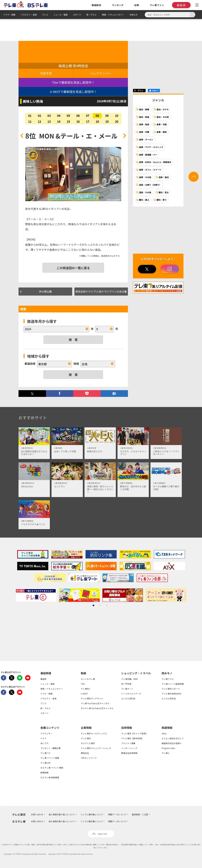202x868 pixels.
Task: Follow on Instagram in the 公式SNS box
Action: pyautogui.click(x=169, y=269)
